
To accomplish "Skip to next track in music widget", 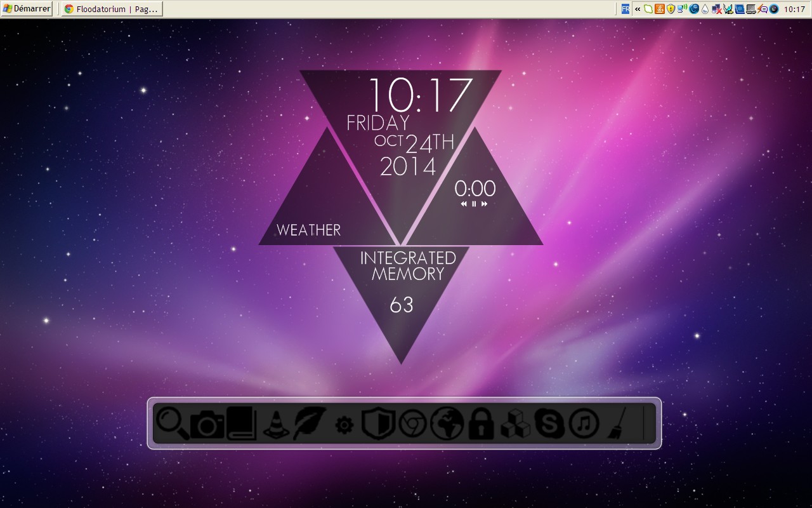I will [485, 204].
